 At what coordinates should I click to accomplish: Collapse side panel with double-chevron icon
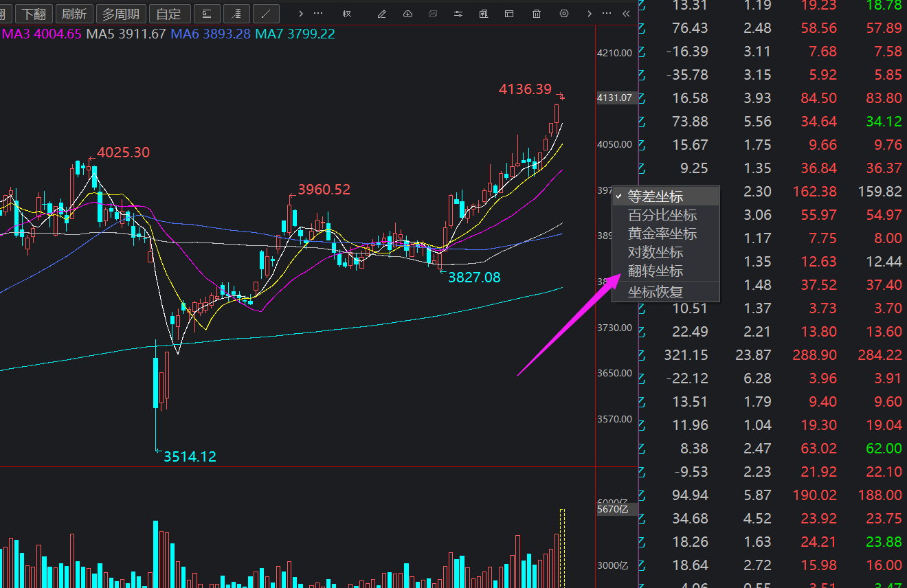[x=626, y=14]
